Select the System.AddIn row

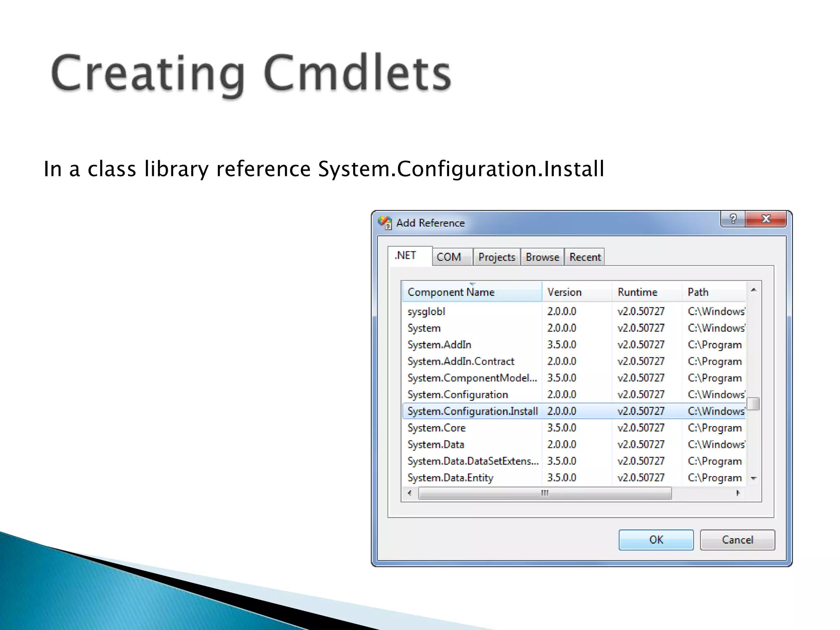[x=574, y=345]
